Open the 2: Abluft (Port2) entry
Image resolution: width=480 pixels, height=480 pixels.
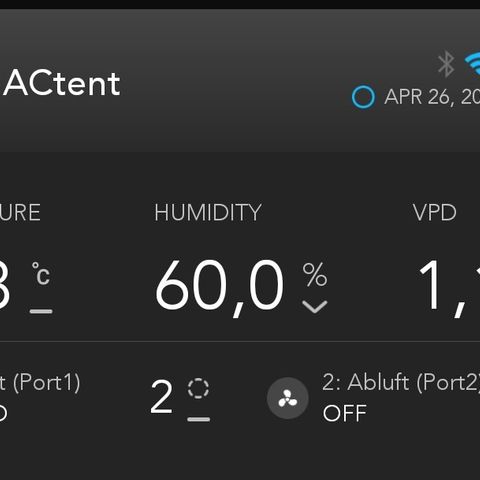[x=401, y=382]
